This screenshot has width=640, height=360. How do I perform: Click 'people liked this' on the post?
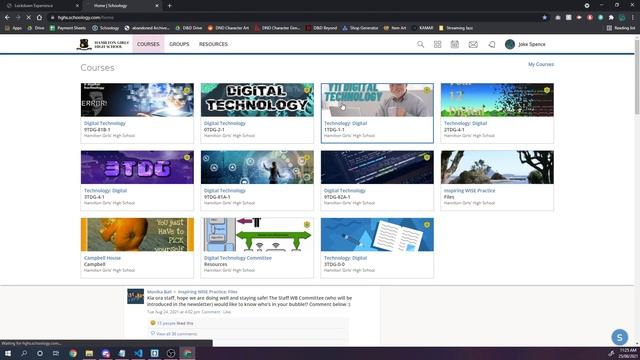(175, 323)
